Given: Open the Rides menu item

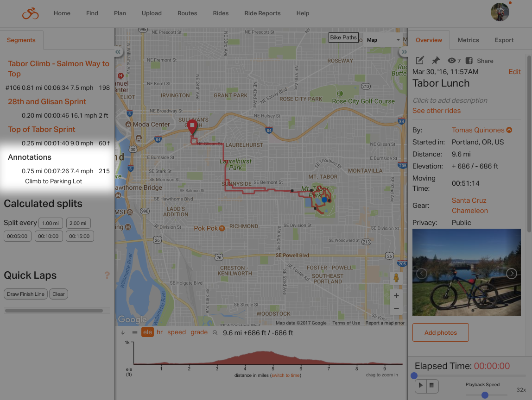Looking at the screenshot, I should click(221, 13).
